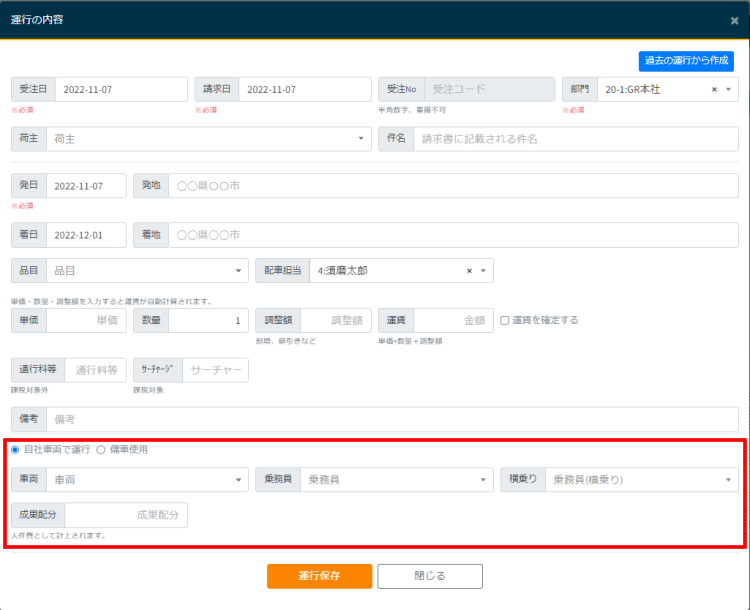
Task: Select 傭車使用 radio button
Action: point(101,450)
